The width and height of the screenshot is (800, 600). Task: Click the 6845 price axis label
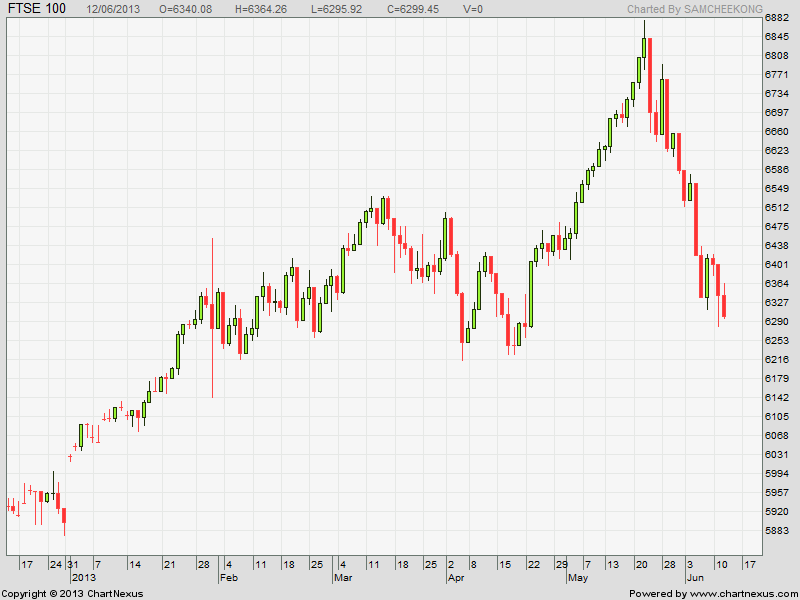(x=777, y=37)
